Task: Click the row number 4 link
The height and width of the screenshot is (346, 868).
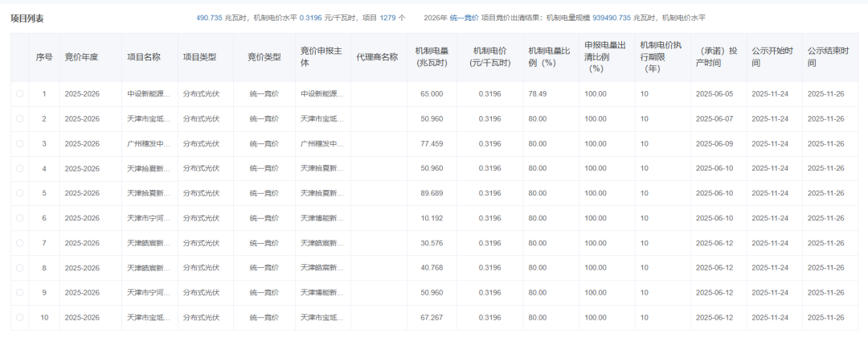Action: (x=44, y=169)
